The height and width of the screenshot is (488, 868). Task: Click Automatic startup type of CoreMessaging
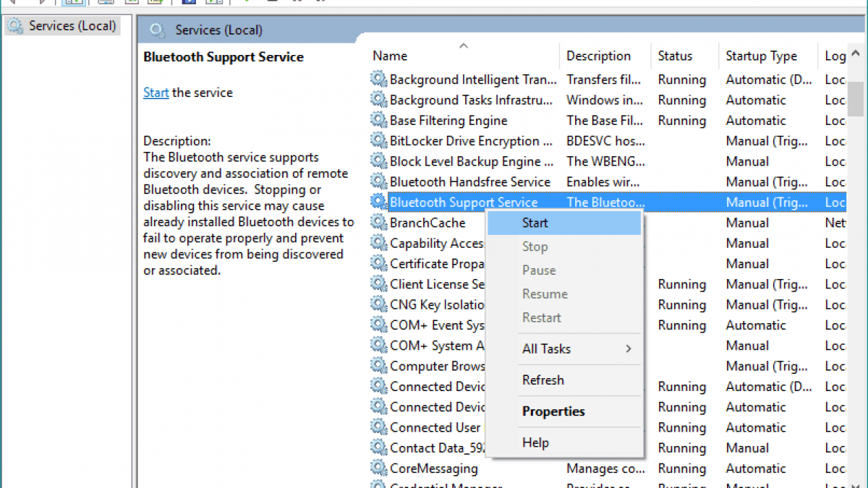pos(756,468)
